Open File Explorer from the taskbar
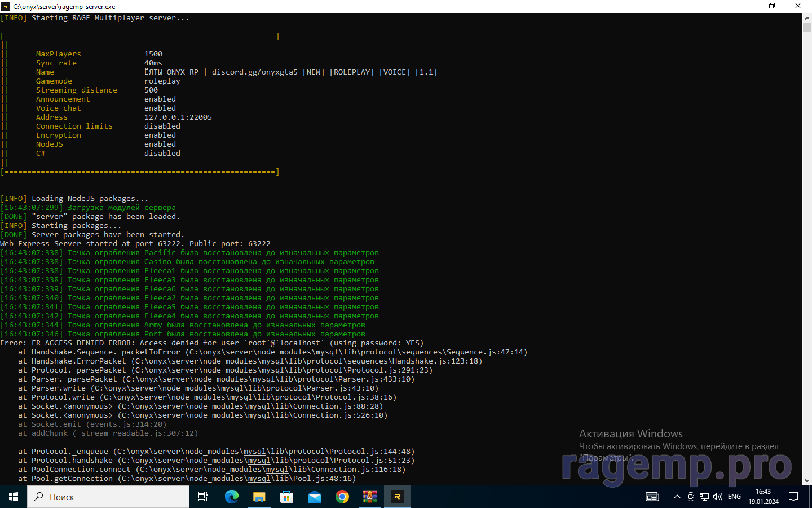This screenshot has width=812, height=508. tap(259, 497)
